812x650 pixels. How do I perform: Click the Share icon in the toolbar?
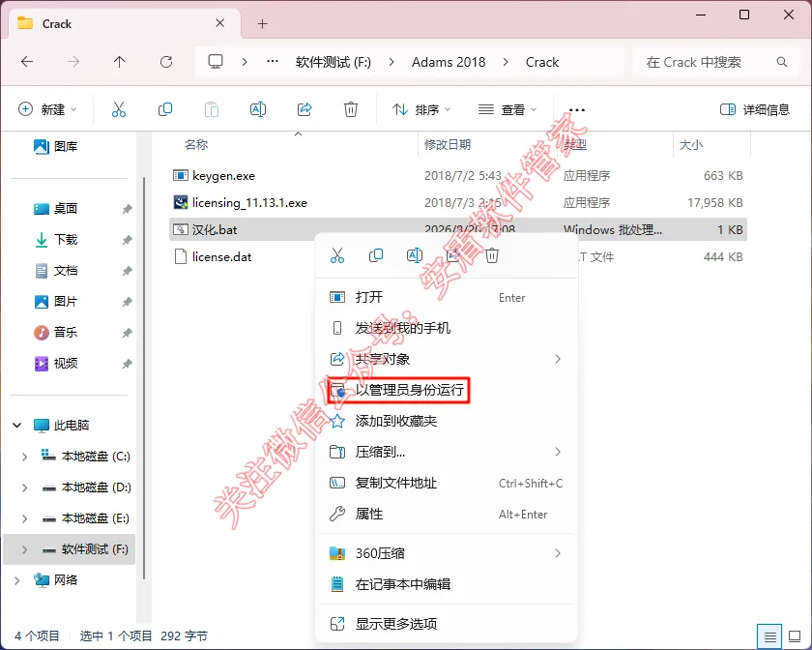[304, 109]
